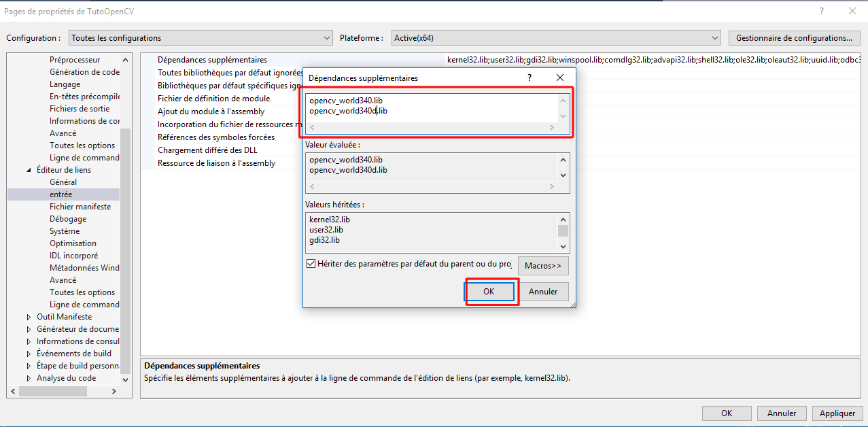The image size is (868, 427).
Task: Expand the Événements de build node
Action: (29, 354)
